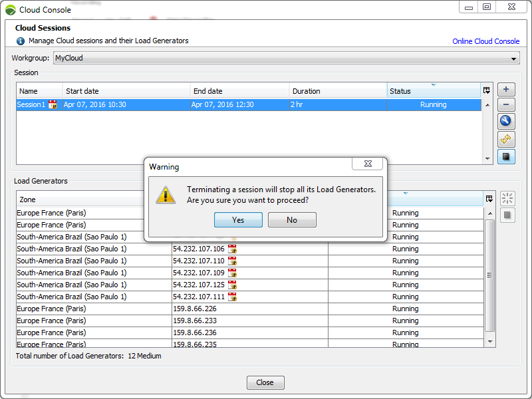Cancel termination with the No button
Screen dimensions: 532x399
pos(292,220)
